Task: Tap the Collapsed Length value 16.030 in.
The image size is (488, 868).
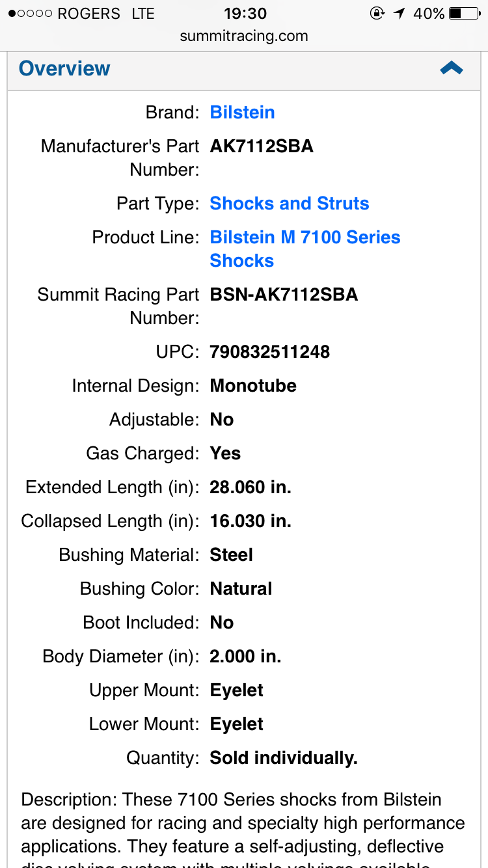Action: (251, 521)
